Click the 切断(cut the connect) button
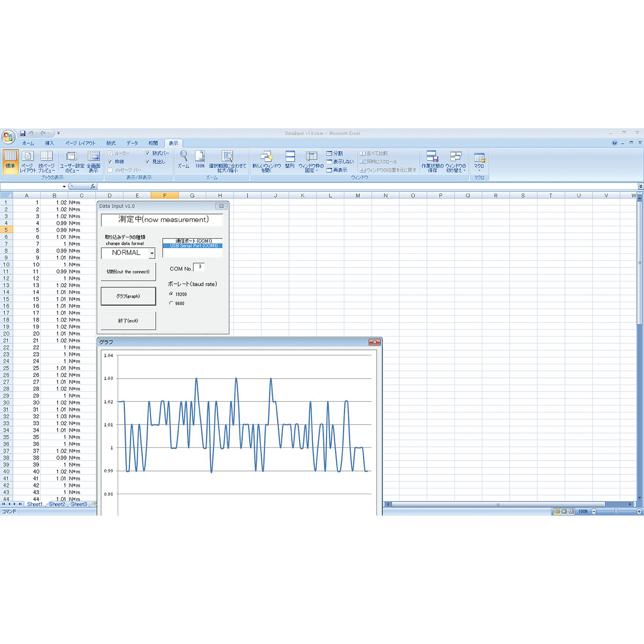This screenshot has height=644, width=644. point(128,272)
